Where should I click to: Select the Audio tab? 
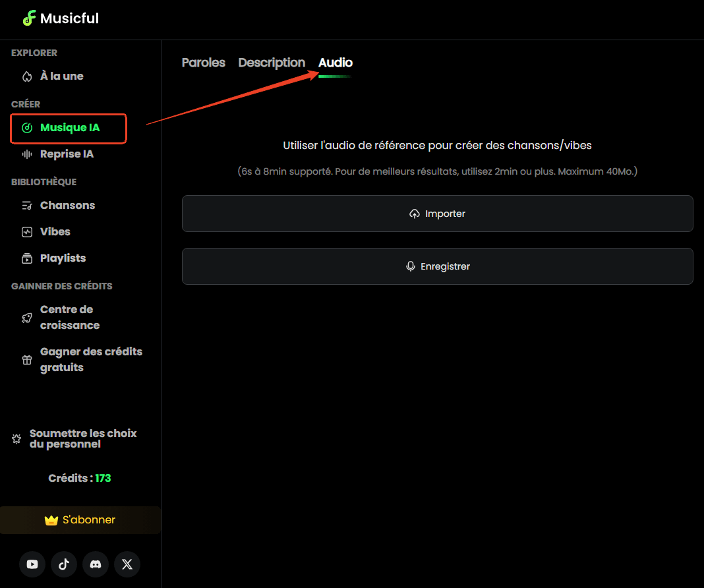click(336, 63)
